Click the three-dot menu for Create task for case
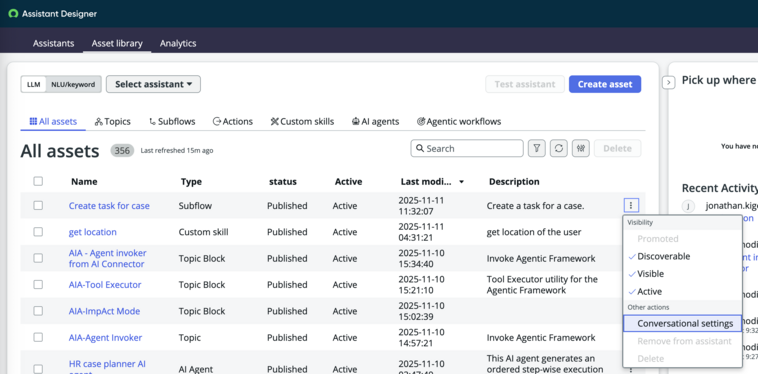This screenshot has height=374, width=758. tap(631, 205)
